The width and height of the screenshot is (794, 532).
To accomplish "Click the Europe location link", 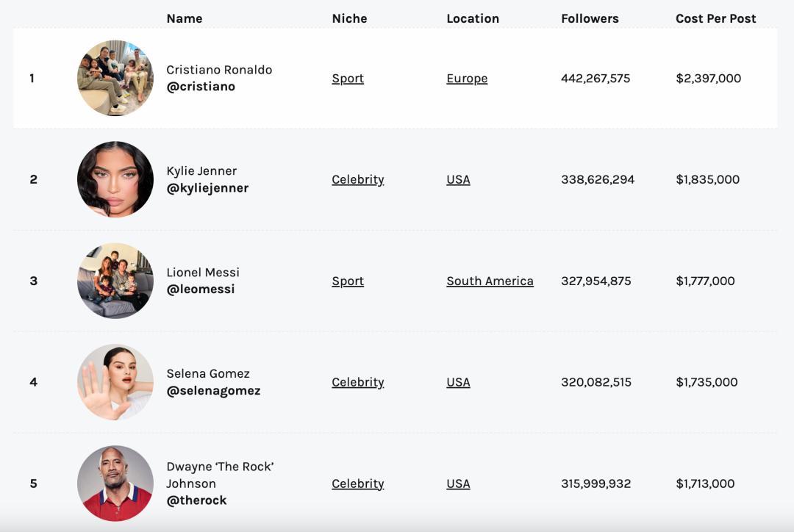I will click(467, 79).
